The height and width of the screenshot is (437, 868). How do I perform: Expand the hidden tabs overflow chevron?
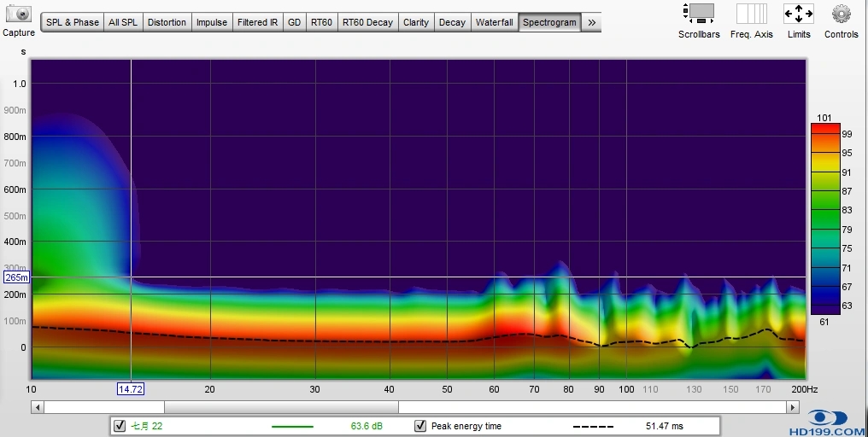(591, 22)
